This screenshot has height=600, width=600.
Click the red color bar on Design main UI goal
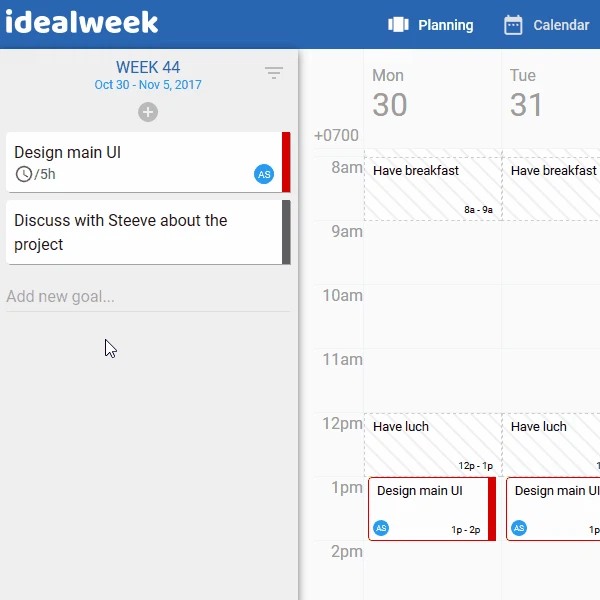[x=286, y=162]
